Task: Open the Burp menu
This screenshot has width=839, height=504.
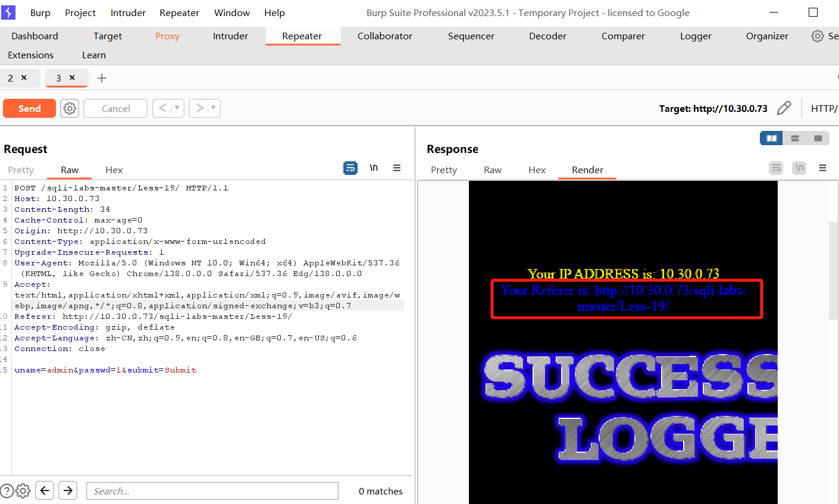Action: point(40,12)
